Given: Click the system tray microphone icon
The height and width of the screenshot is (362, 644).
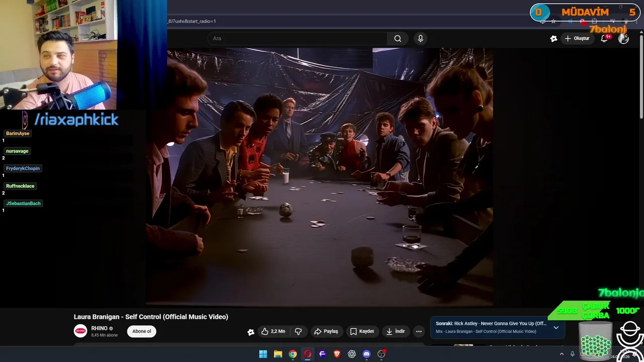Looking at the screenshot, I should (573, 354).
